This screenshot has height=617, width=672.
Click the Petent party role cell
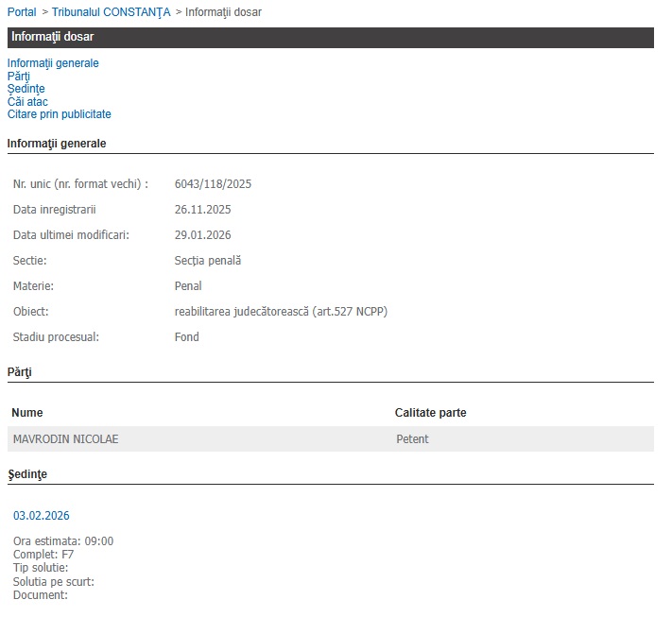(412, 439)
